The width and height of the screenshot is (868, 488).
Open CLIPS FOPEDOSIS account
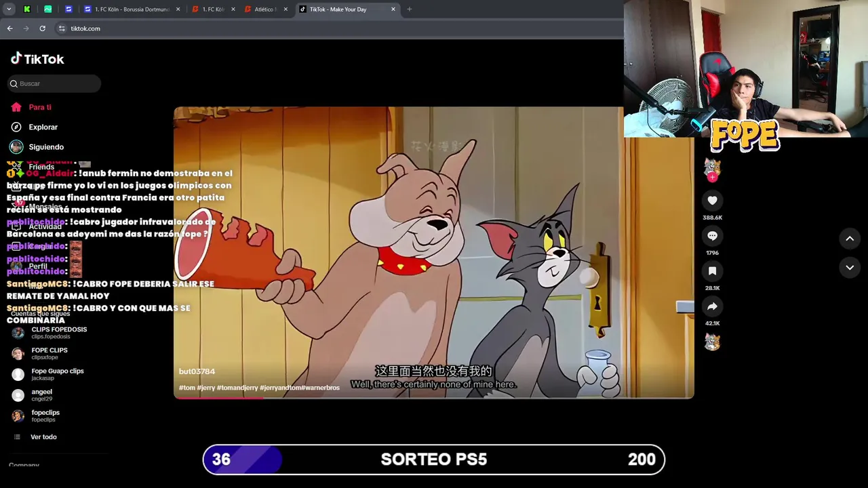[x=59, y=333]
